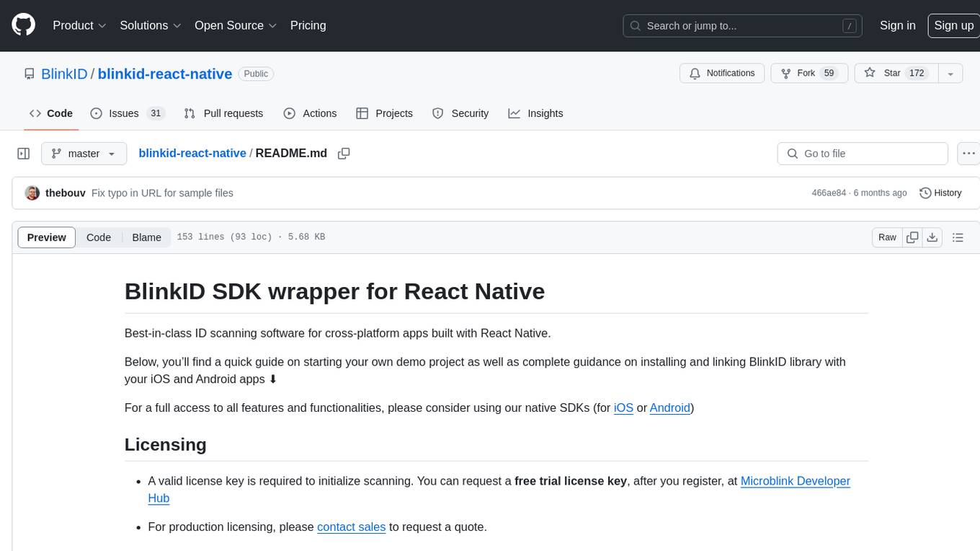Click the Sign up button
Viewport: 980px width, 551px height.
click(953, 25)
